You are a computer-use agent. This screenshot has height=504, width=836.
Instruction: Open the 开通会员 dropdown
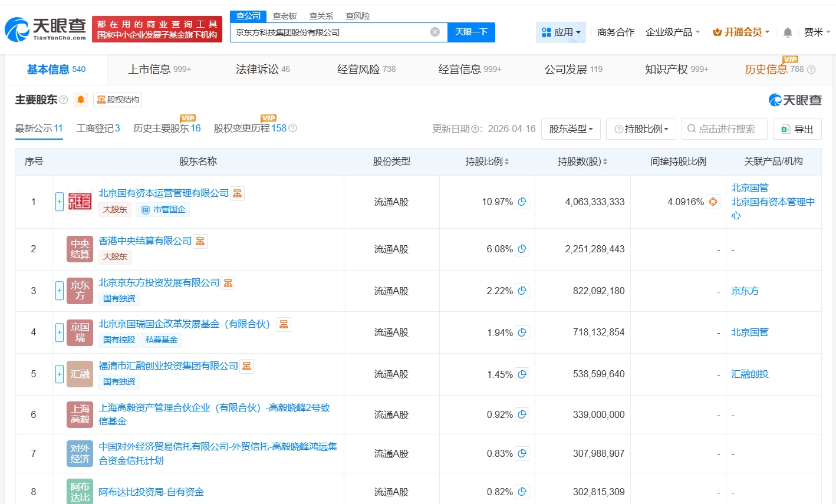pos(741,32)
